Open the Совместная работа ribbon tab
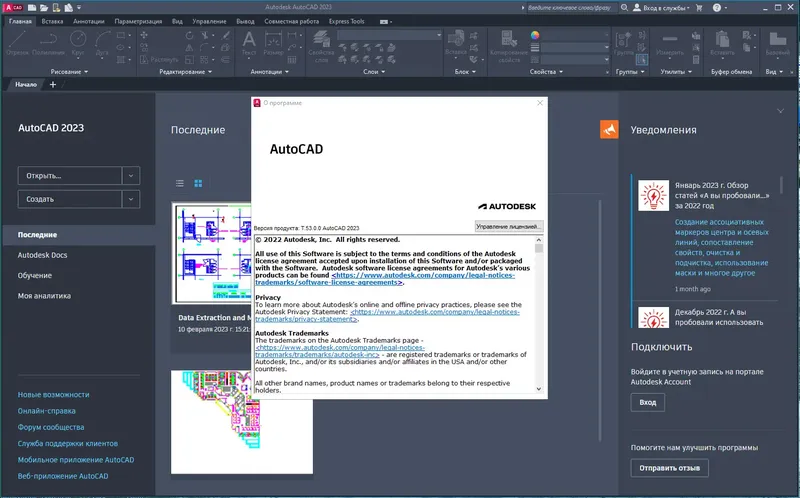 tap(291, 21)
